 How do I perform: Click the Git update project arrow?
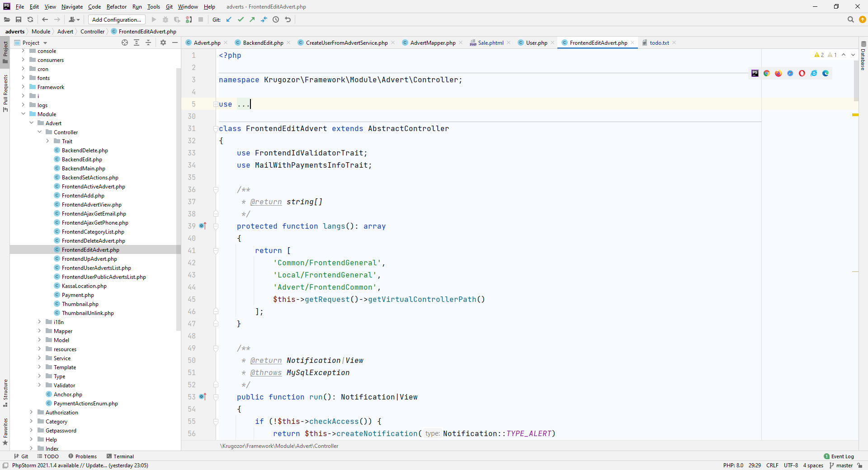(229, 19)
